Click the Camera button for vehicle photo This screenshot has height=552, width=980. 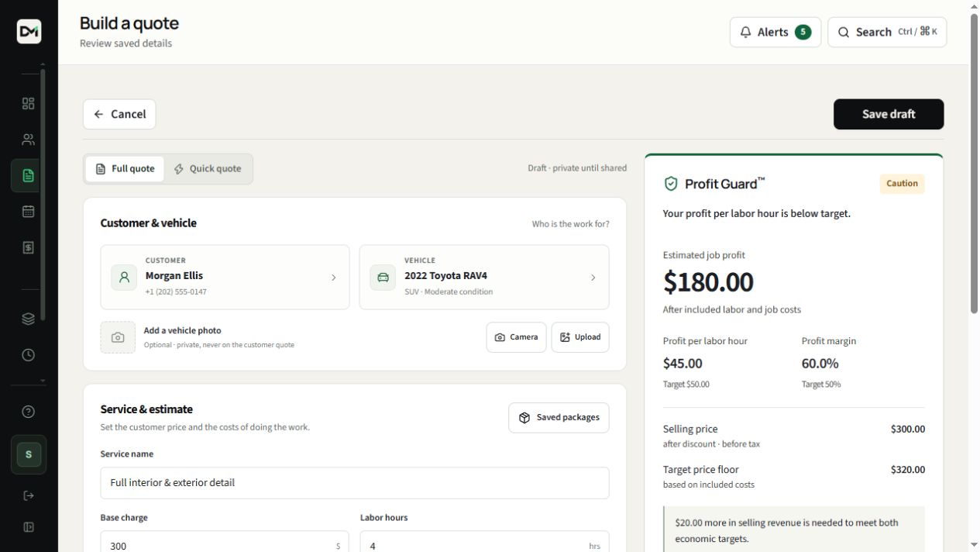pos(516,337)
